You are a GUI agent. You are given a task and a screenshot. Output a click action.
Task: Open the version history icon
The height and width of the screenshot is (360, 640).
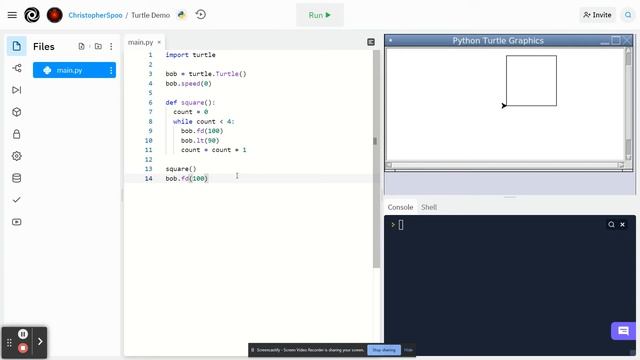(200, 15)
